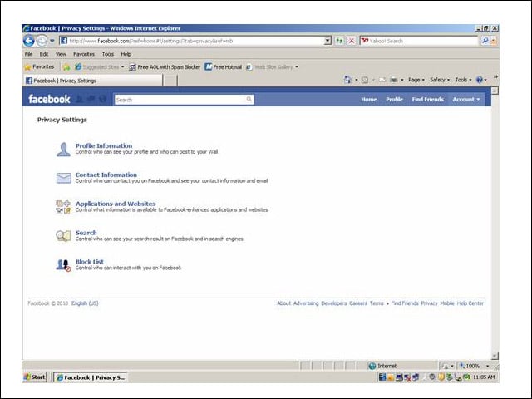Open the File menu
The width and height of the screenshot is (532, 399).
29,54
